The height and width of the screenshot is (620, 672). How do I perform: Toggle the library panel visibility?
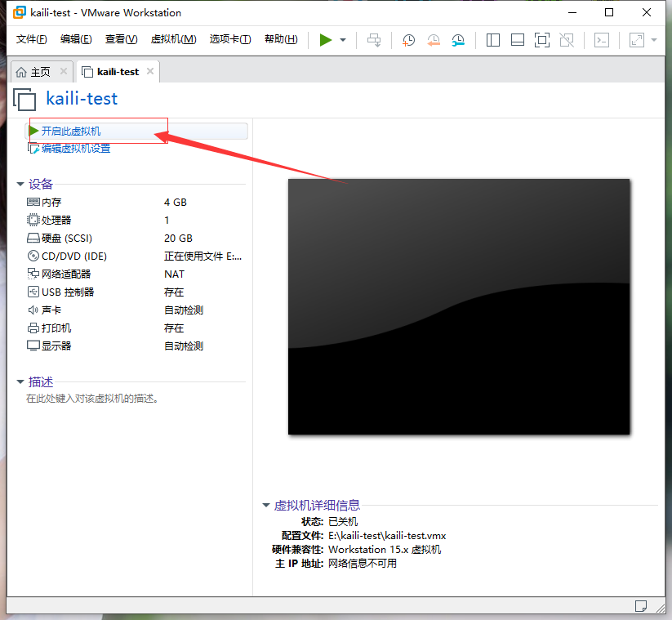[x=492, y=39]
